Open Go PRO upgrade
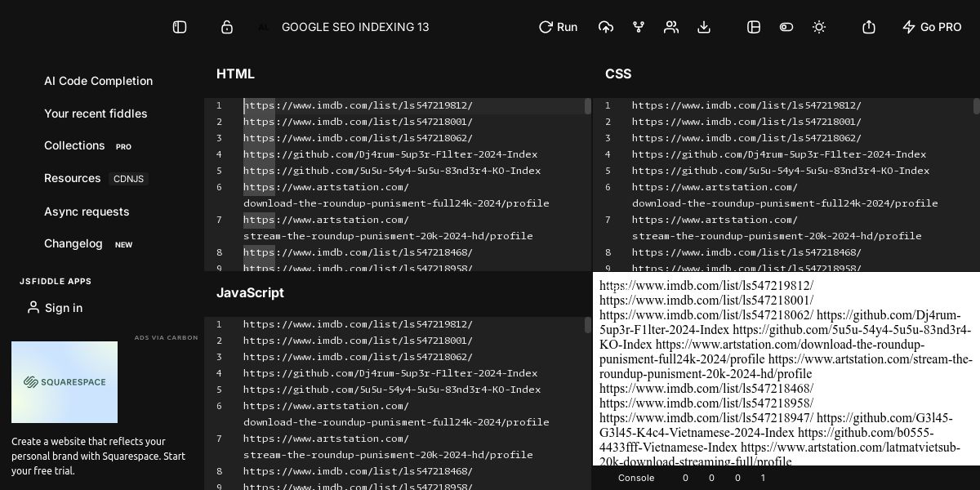Image resolution: width=980 pixels, height=490 pixels. (x=932, y=27)
